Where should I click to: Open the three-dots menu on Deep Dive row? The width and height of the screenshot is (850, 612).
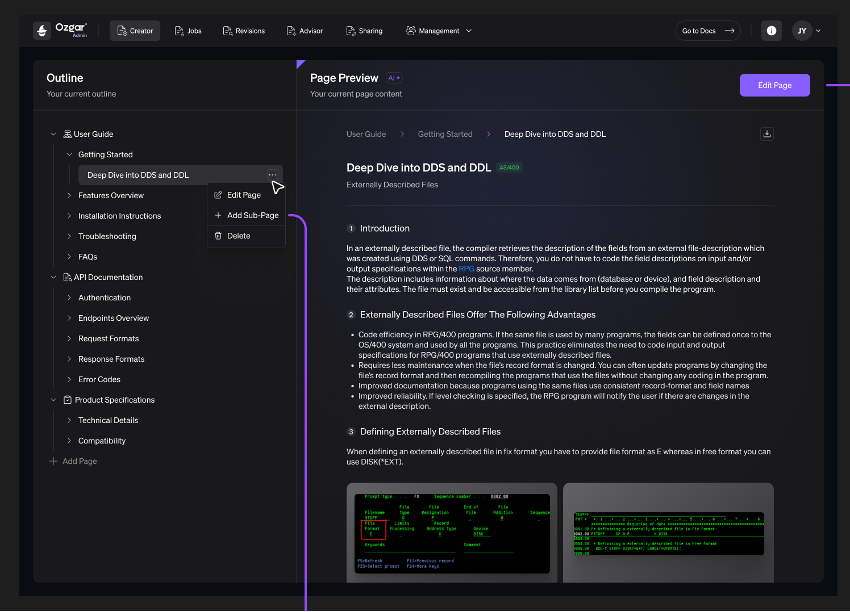click(x=272, y=175)
